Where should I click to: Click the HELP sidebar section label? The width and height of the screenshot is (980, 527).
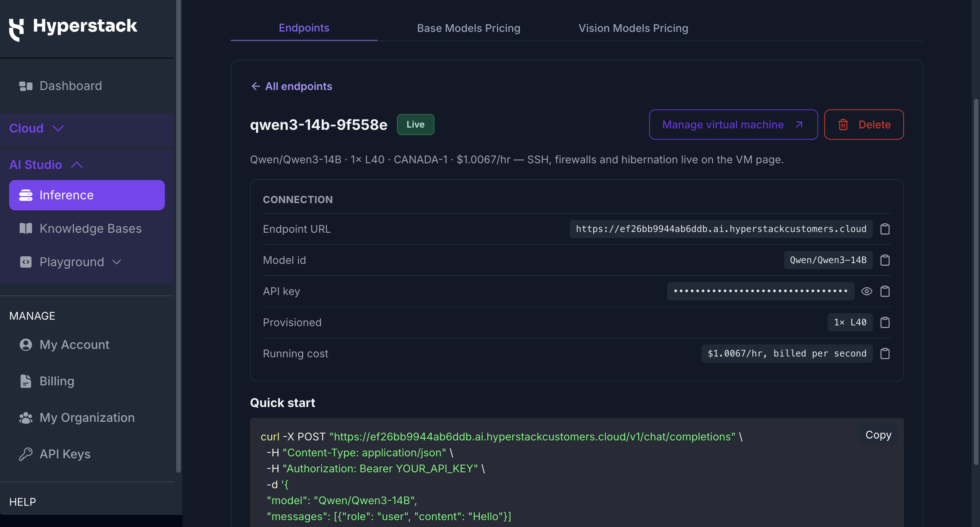[x=22, y=502]
